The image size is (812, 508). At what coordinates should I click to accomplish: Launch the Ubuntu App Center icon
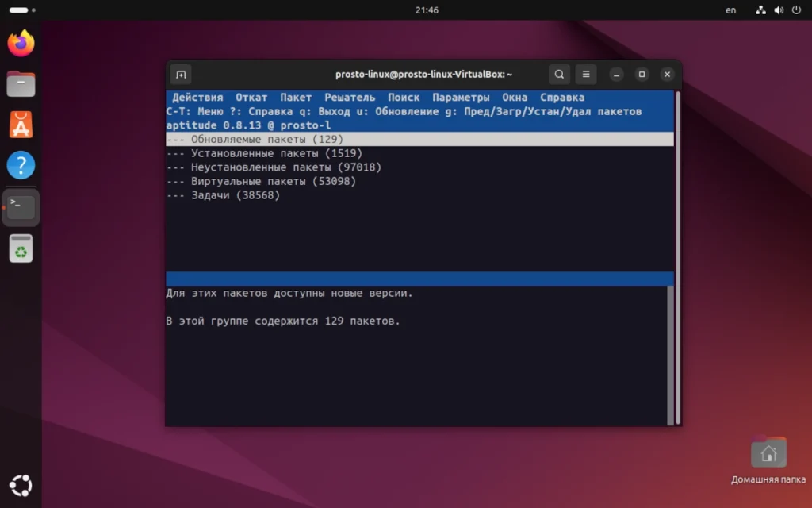pos(21,125)
